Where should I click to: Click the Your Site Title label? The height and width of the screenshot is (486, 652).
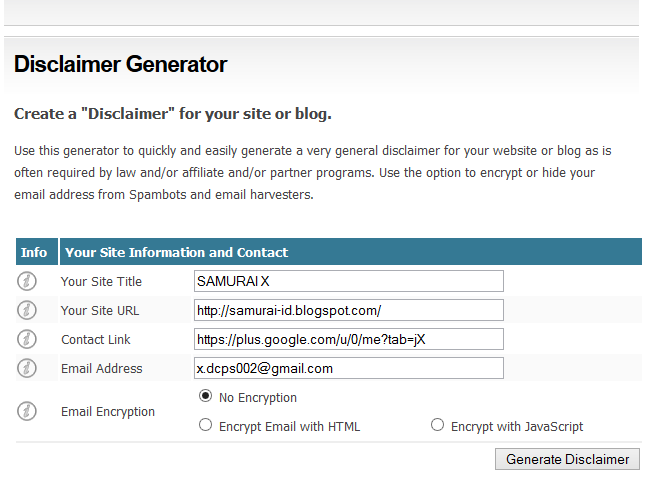click(101, 282)
